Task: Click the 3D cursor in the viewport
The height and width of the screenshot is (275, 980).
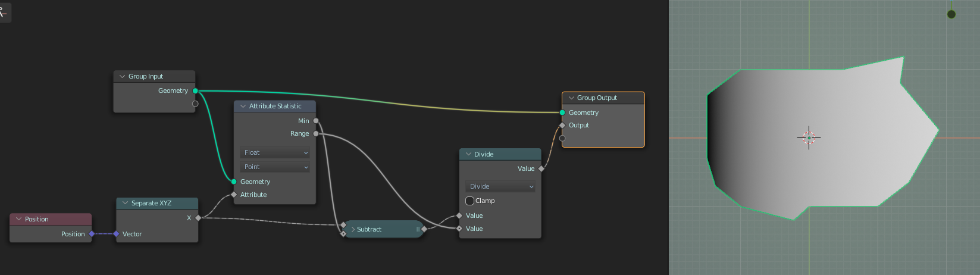Action: pyautogui.click(x=809, y=137)
